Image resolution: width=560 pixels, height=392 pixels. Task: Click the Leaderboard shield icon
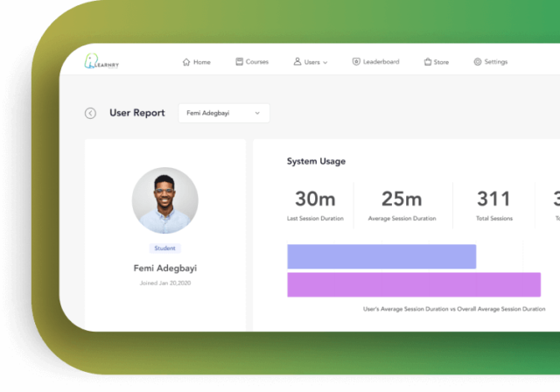coord(356,62)
